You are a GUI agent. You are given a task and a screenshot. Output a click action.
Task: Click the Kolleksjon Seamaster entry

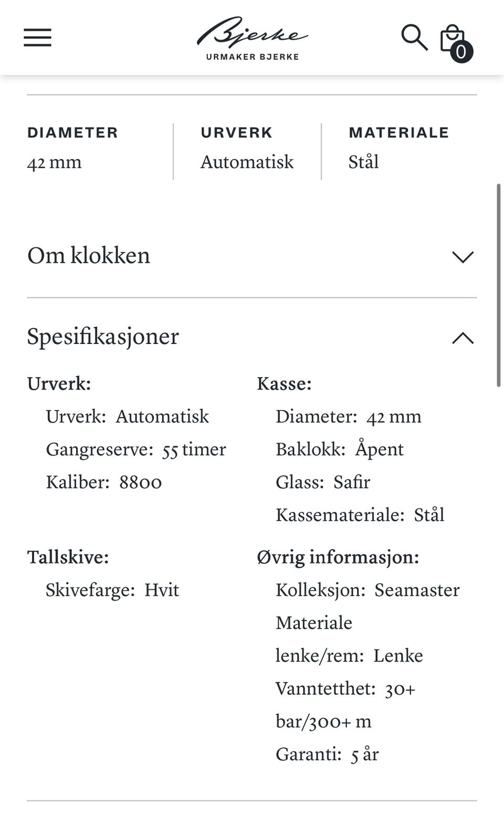pos(367,590)
